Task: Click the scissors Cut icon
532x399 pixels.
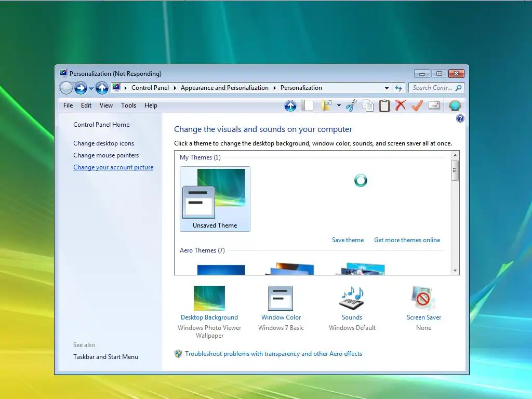Action: click(x=352, y=105)
